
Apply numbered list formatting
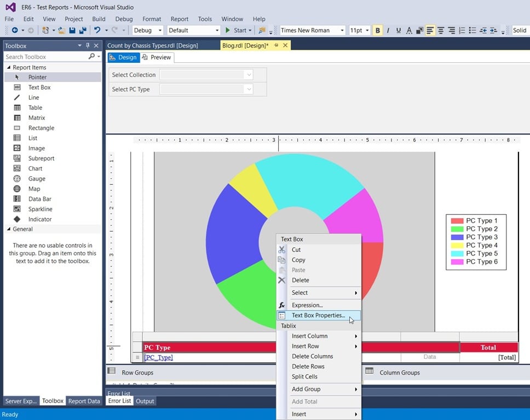[462, 31]
